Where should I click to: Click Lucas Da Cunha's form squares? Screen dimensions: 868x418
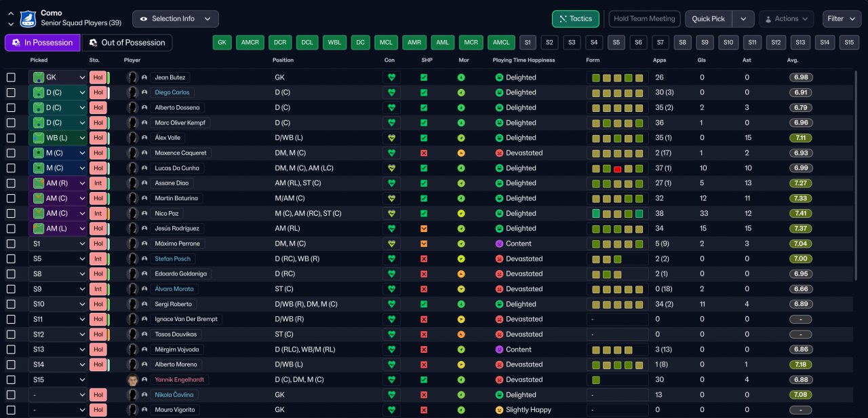(x=617, y=168)
